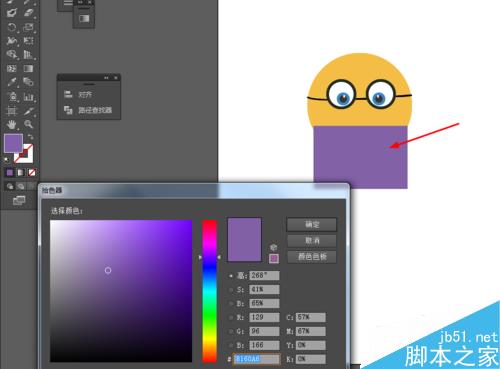Select the Artboard tool

coord(12,111)
